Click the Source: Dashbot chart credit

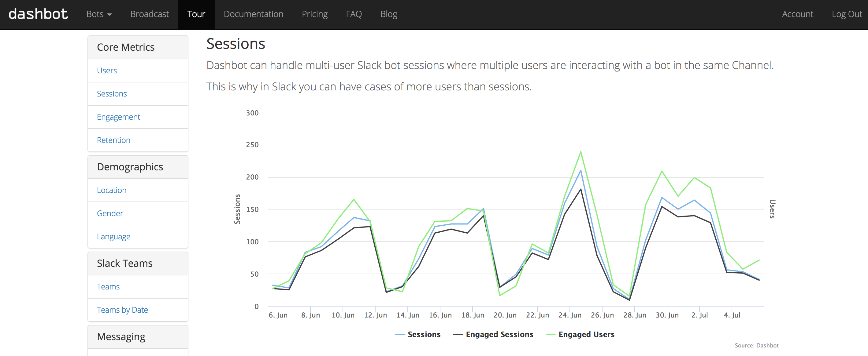(756, 346)
